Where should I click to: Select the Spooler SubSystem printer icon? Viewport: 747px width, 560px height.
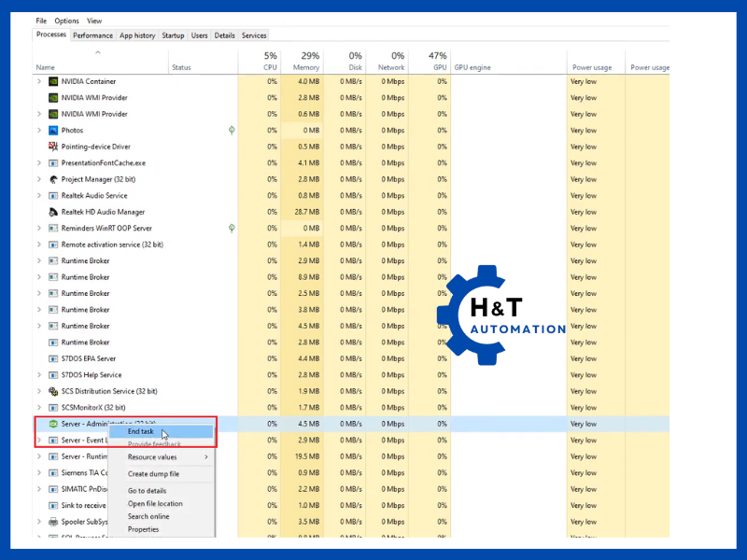click(53, 522)
